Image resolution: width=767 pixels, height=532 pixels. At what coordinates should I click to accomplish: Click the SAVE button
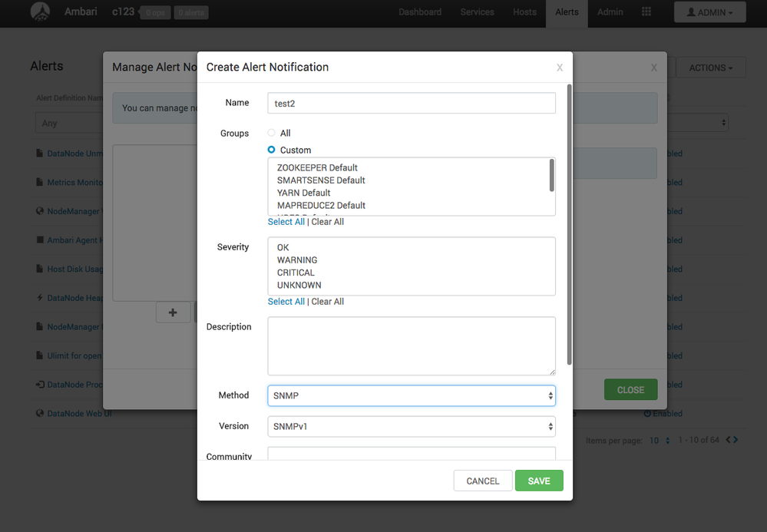[x=539, y=481]
